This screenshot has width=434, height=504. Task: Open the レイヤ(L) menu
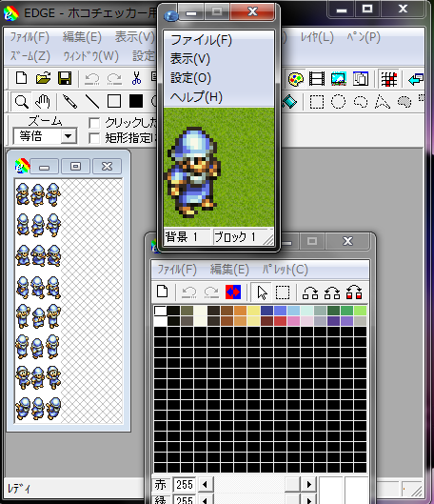(x=317, y=37)
